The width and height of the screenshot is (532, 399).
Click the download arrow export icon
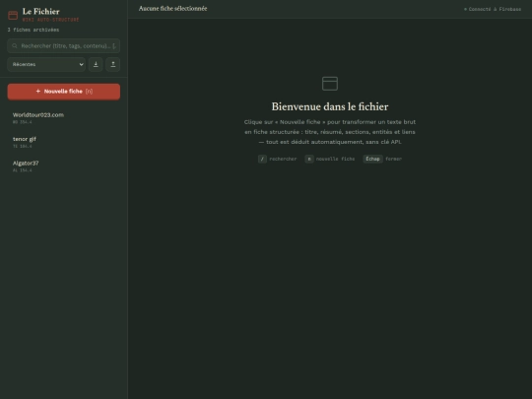click(96, 64)
